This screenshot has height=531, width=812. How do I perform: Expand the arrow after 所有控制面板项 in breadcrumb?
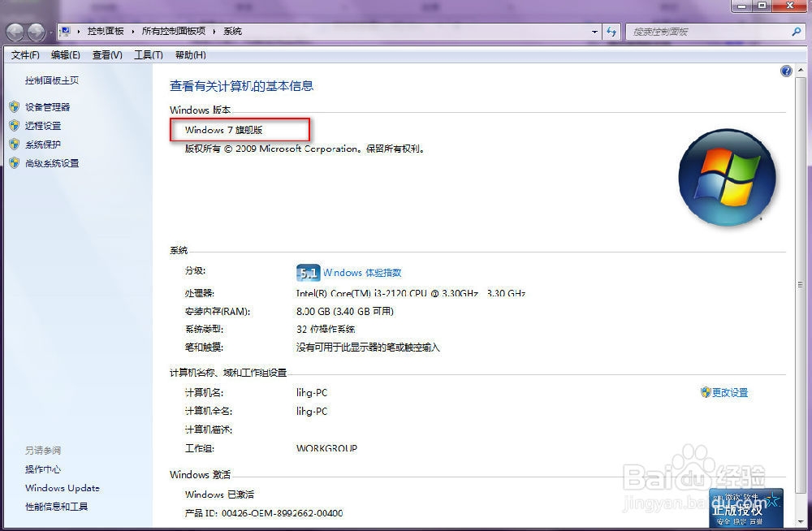click(x=214, y=32)
